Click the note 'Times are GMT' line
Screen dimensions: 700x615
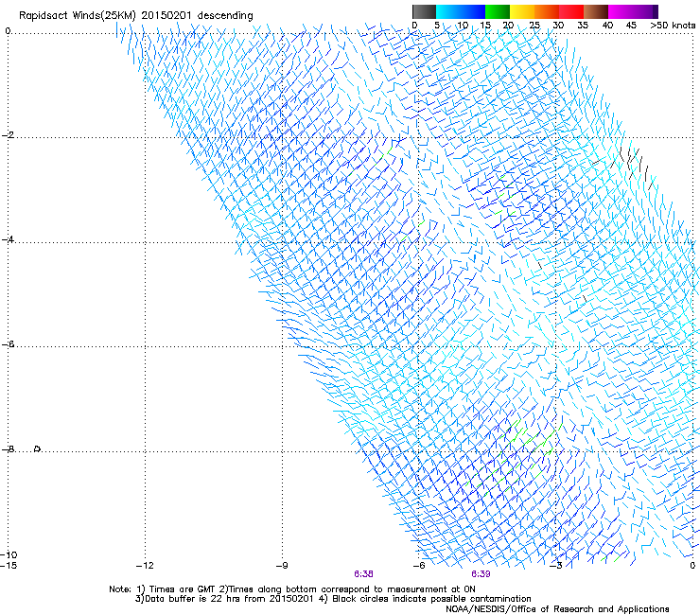(292, 589)
